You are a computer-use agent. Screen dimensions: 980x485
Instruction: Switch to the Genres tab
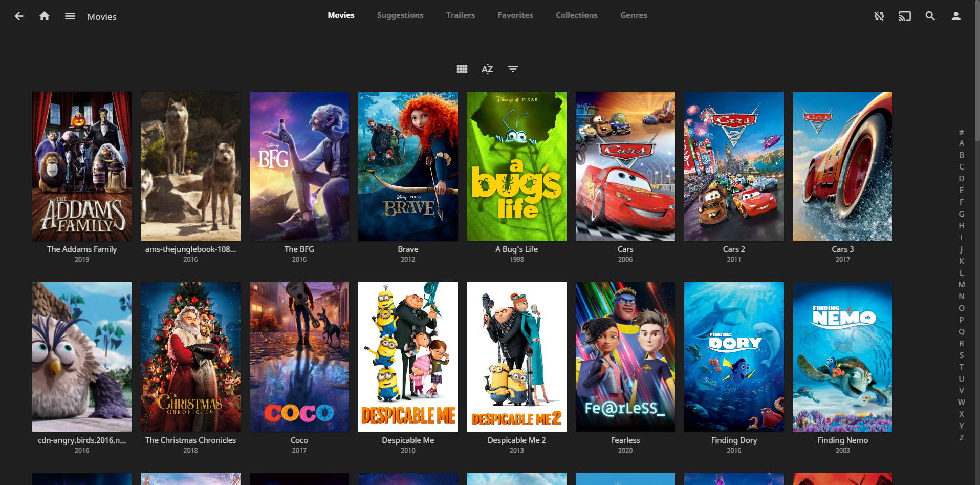[634, 15]
